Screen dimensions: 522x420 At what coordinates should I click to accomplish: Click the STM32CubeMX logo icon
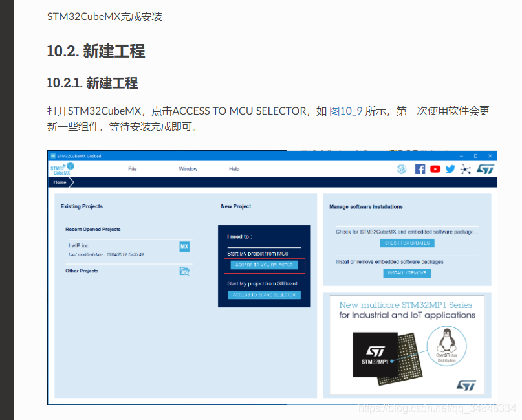62,169
